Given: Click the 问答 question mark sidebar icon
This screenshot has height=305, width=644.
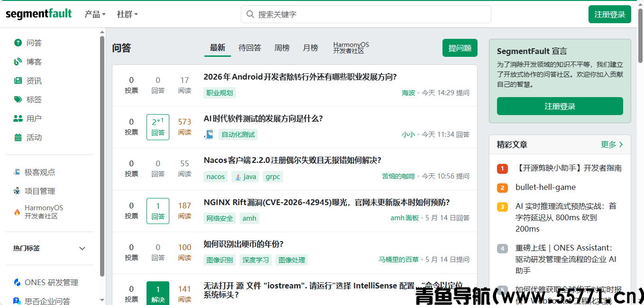Looking at the screenshot, I should [18, 43].
